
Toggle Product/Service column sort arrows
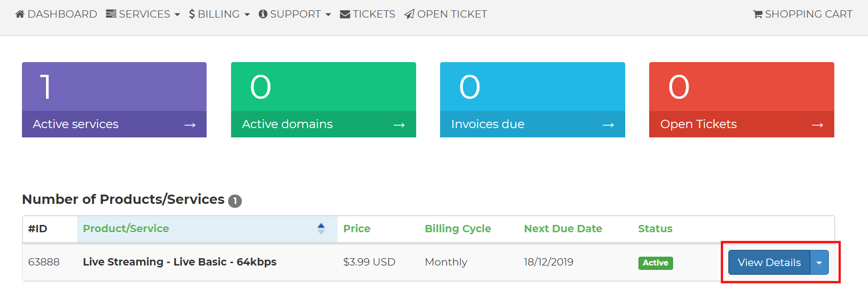pos(321,228)
